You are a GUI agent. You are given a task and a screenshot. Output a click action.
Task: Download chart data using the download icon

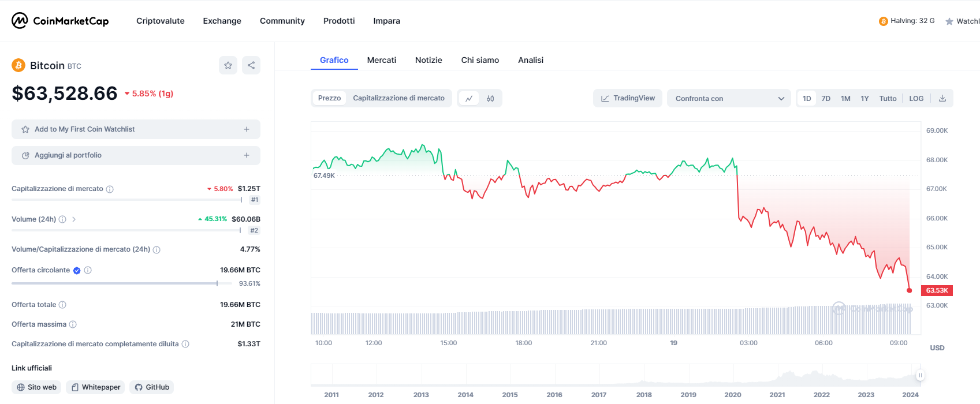(x=942, y=98)
